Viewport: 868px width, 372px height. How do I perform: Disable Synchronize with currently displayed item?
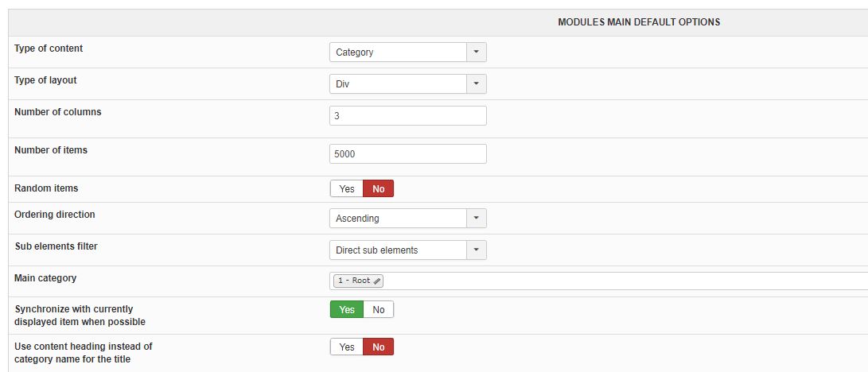point(379,310)
